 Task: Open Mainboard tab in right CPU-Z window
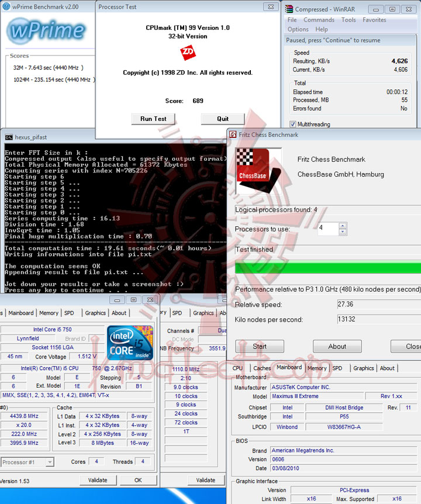pyautogui.click(x=289, y=367)
